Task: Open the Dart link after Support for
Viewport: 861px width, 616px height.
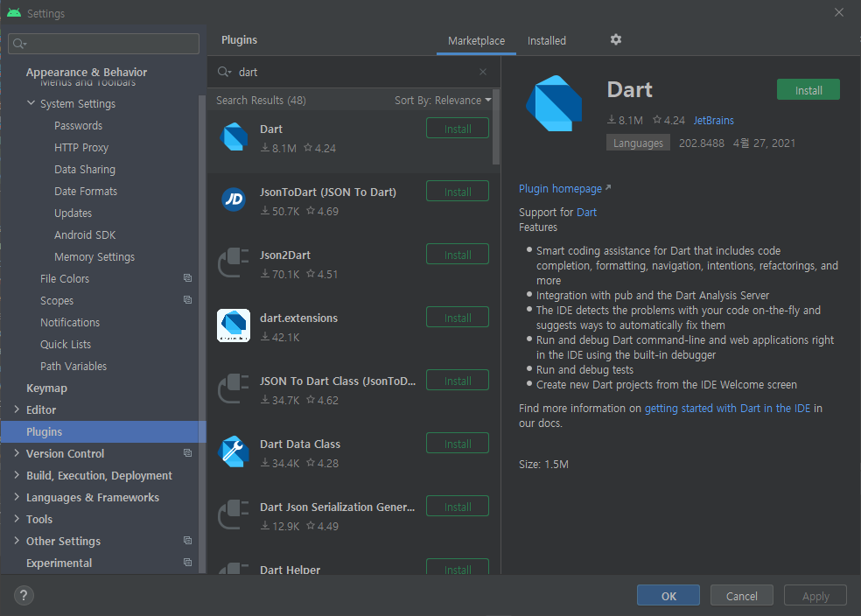Action: 586,213
